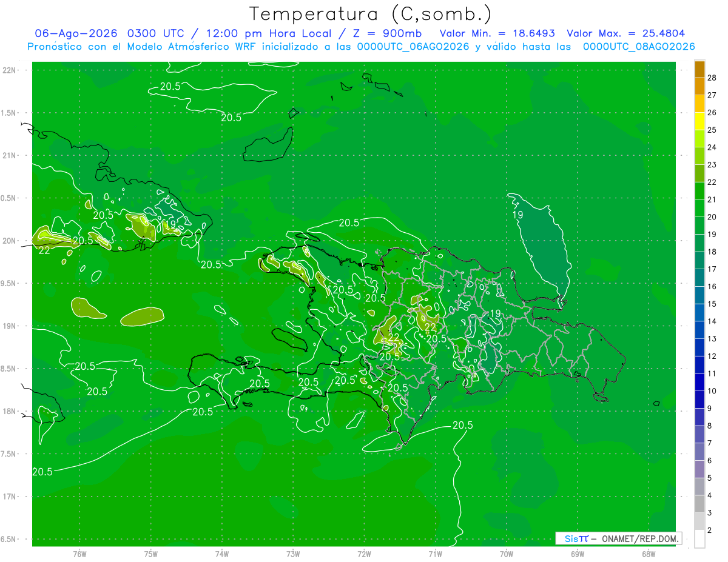Image resolution: width=728 pixels, height=562 pixels.
Task: Click white legend swatch below 2
Action: pos(699,539)
